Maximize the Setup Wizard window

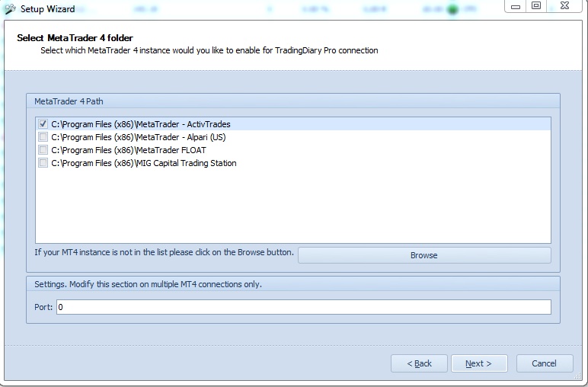536,6
